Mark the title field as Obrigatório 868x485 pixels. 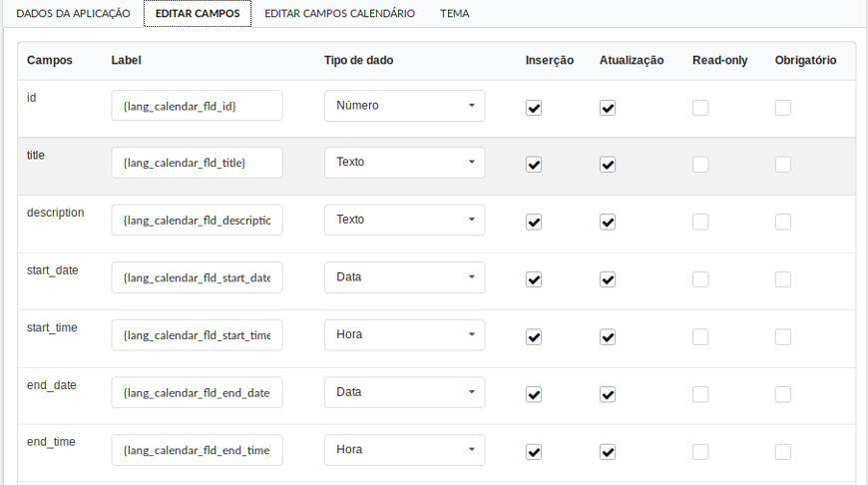click(x=783, y=165)
